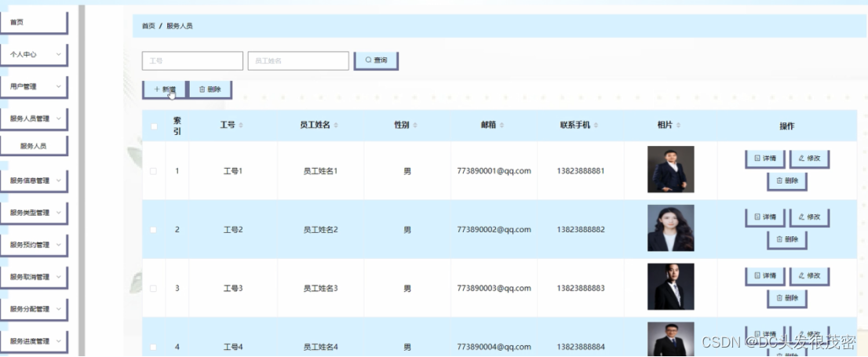Viewport: 868px width, 357px height.
Task: Toggle the select-all checkbox in table header
Action: point(154,126)
